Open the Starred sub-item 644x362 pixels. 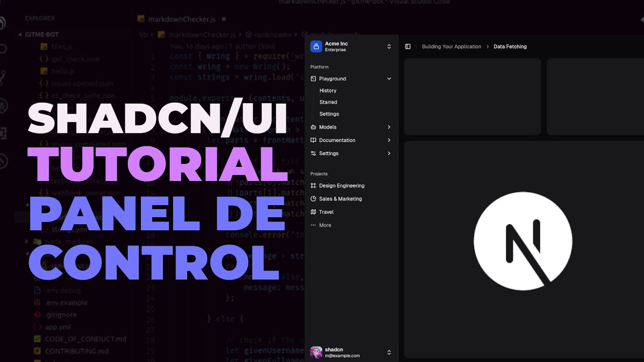coord(328,102)
